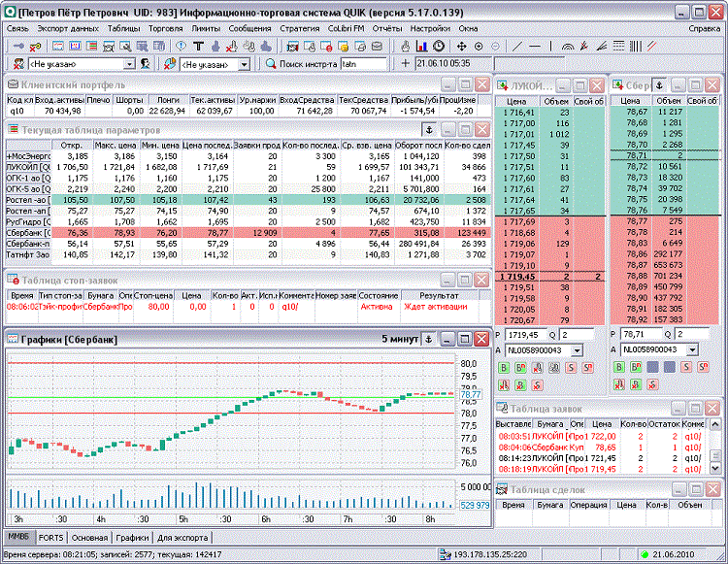Open the client code dropdown in toolbar
This screenshot has height=564, width=728.
[129, 64]
